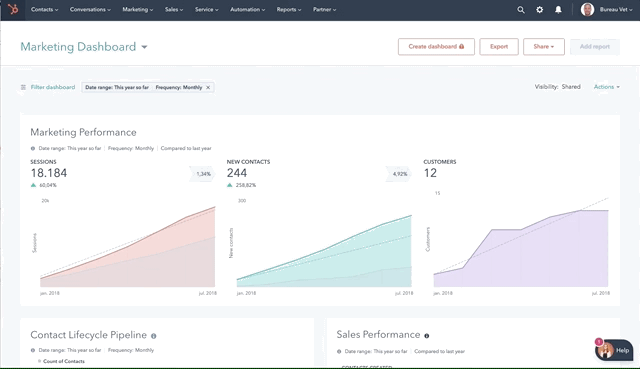Expand the Marketing Dashboard title dropdown
This screenshot has height=369, width=640.
[144, 47]
